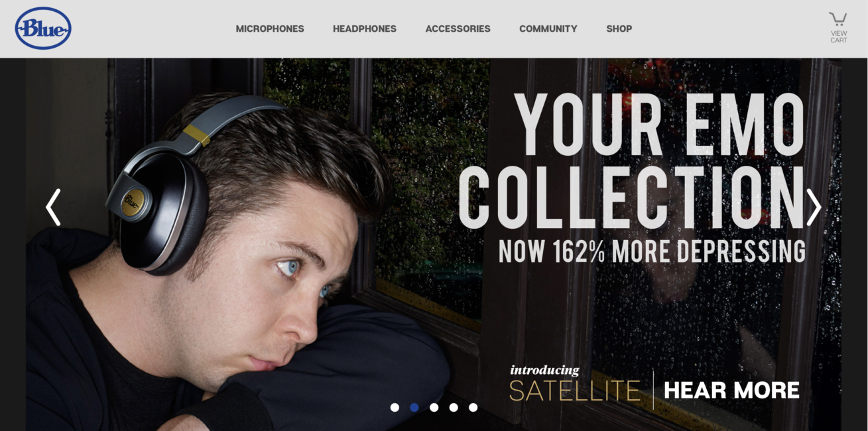Screen dimensions: 868x431
Task: Select the active blue carousel dot
Action: coord(414,407)
